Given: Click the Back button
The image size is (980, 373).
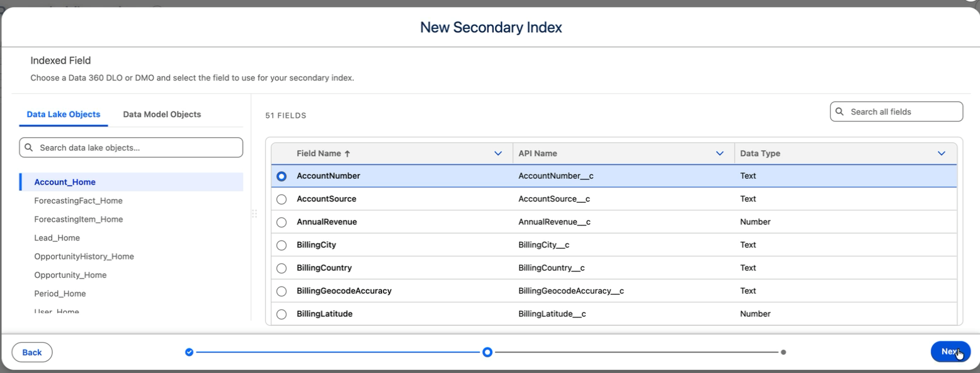Looking at the screenshot, I should 32,352.
